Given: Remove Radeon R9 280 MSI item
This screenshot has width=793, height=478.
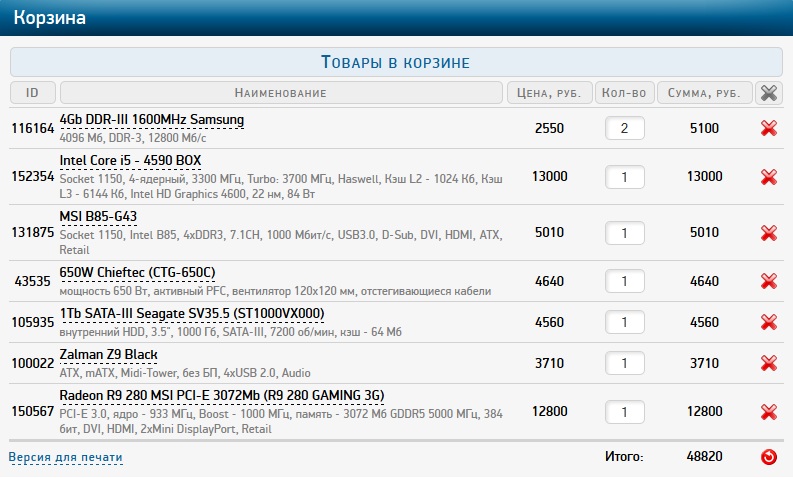Looking at the screenshot, I should pos(768,411).
